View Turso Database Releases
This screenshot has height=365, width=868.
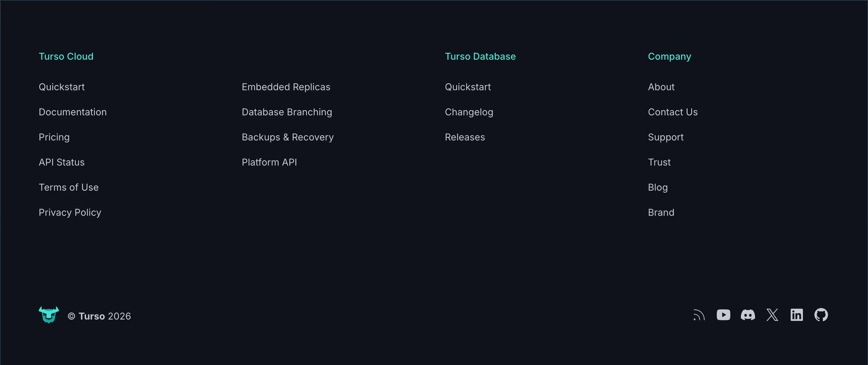click(465, 137)
